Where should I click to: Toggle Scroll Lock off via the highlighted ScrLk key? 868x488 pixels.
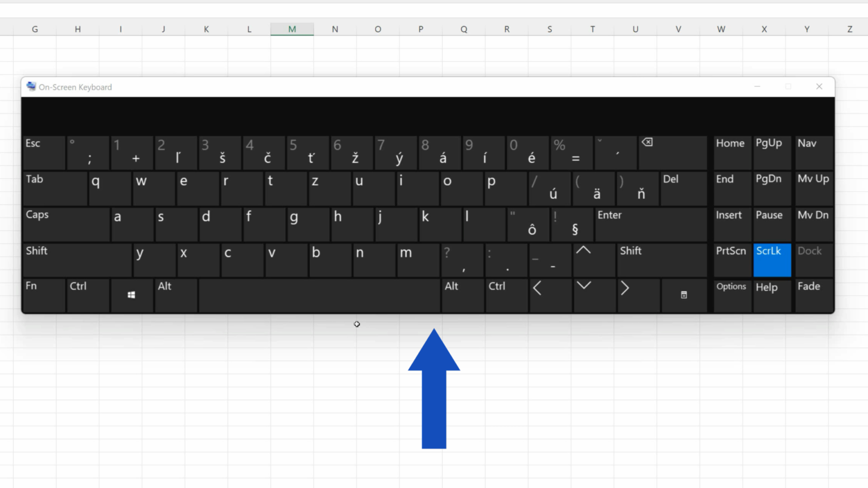pyautogui.click(x=772, y=260)
